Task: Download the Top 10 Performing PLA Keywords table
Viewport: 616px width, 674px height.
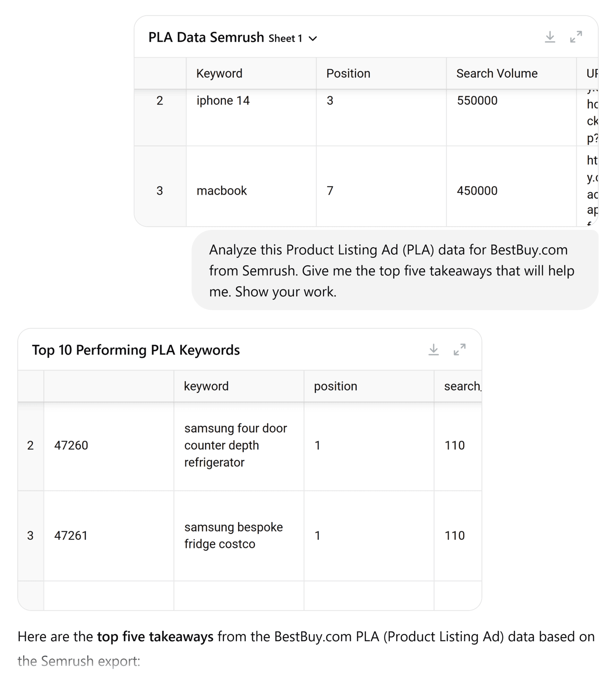Action: click(433, 350)
